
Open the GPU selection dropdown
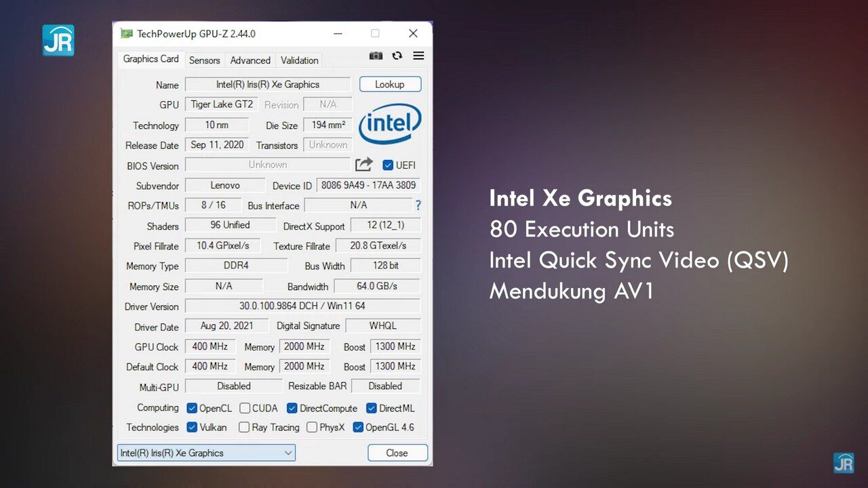pyautogui.click(x=206, y=453)
